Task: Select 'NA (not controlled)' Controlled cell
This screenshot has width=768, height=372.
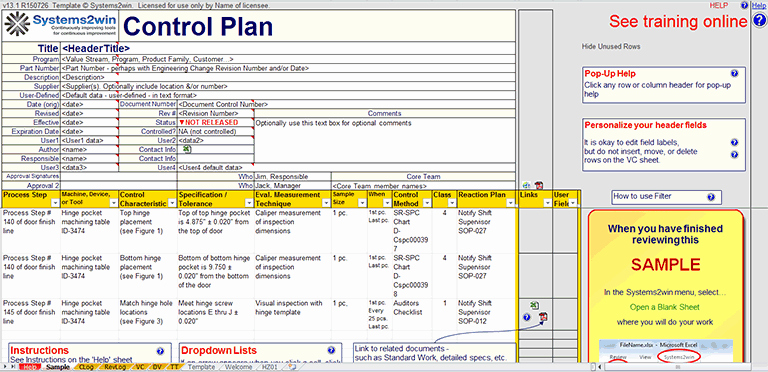Action: (216, 131)
